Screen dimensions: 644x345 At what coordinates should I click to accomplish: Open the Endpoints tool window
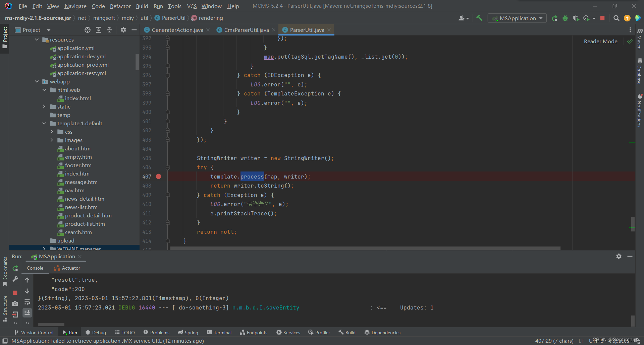[x=254, y=332]
